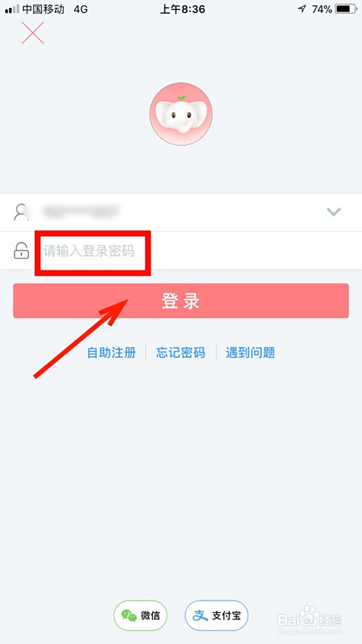Click the user account person icon

click(x=21, y=212)
